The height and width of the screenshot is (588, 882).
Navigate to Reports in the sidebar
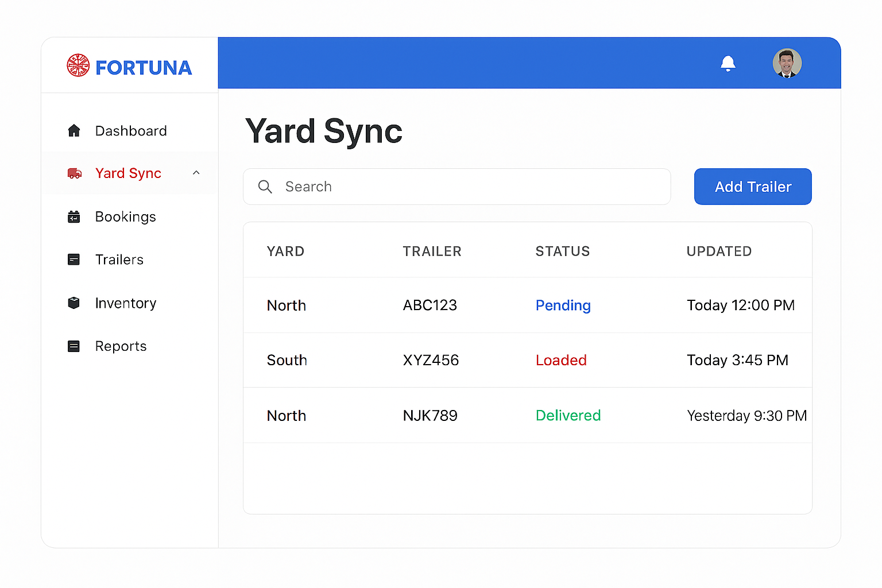point(121,346)
